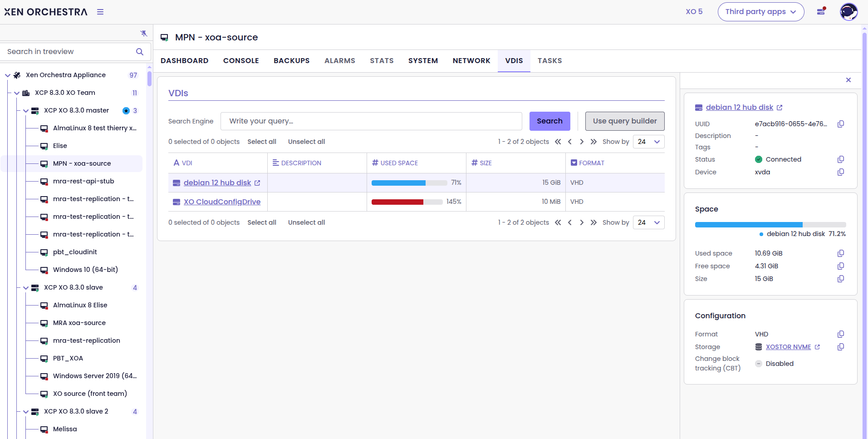The image size is (868, 439).
Task: Collapse the XCP 8.3.0 XO Team pool
Action: tap(17, 93)
